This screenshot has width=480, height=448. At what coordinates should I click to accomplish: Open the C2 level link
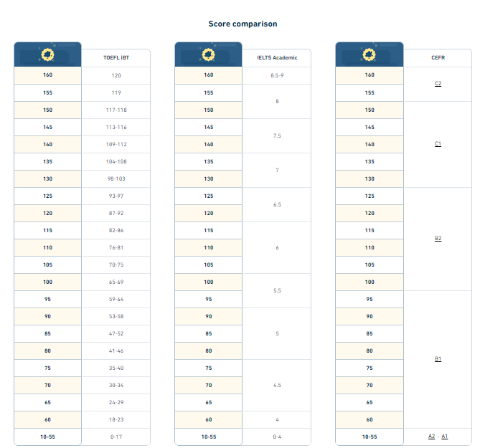click(x=438, y=84)
